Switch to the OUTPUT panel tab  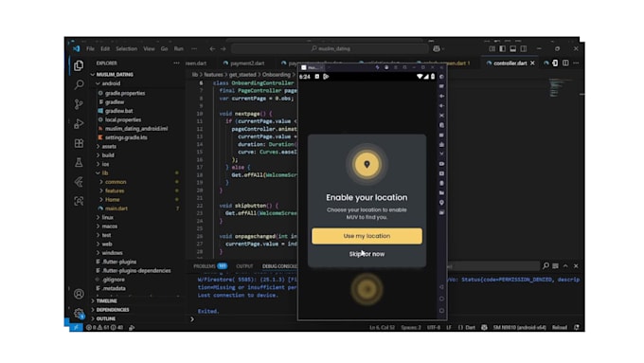tap(244, 266)
